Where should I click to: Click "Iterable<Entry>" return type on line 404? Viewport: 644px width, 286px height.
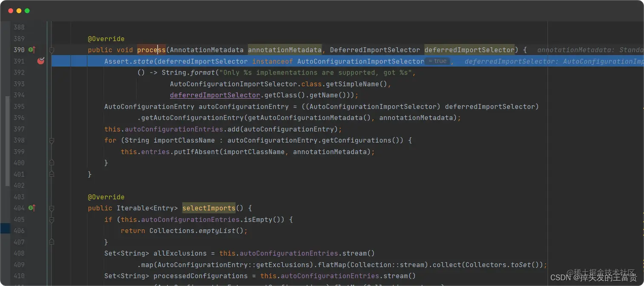[147, 208]
